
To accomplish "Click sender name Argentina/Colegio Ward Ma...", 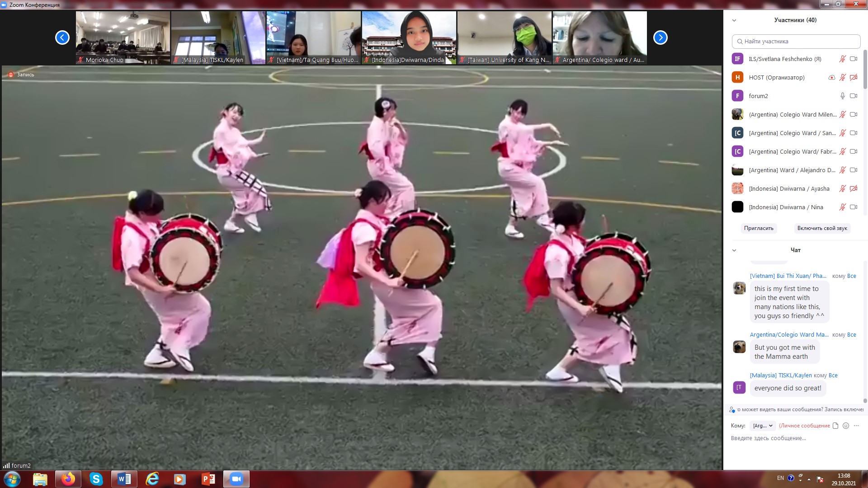I will 789,335.
